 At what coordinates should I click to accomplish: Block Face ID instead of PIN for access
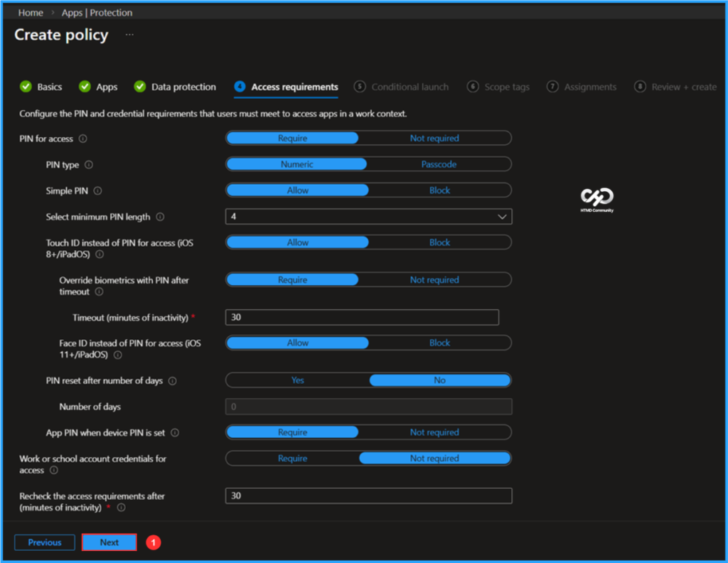coord(439,343)
